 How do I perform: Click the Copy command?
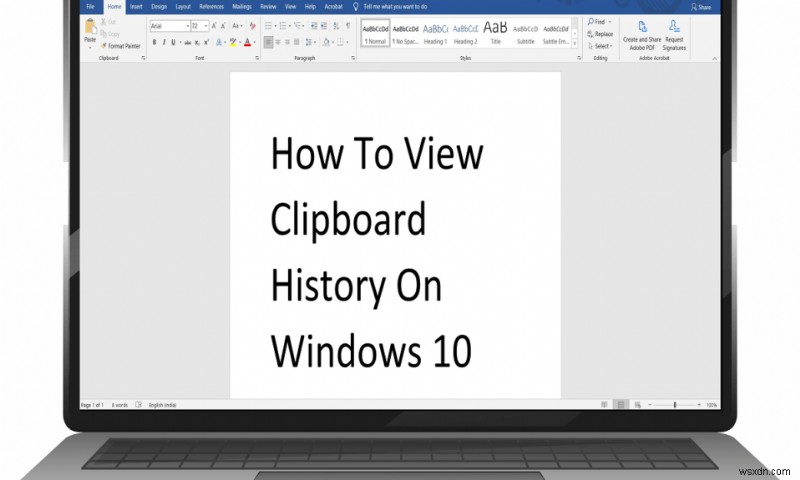[x=110, y=34]
